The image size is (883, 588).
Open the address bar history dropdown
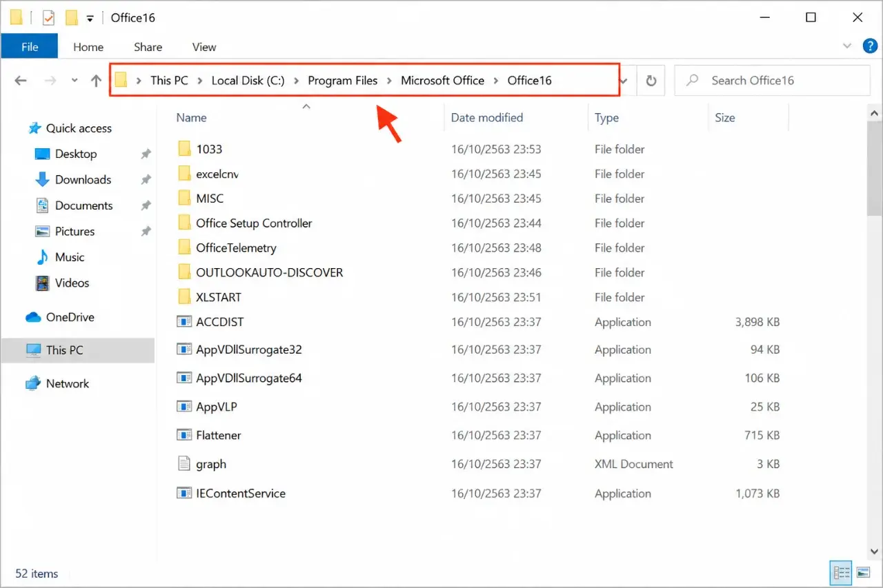point(624,81)
